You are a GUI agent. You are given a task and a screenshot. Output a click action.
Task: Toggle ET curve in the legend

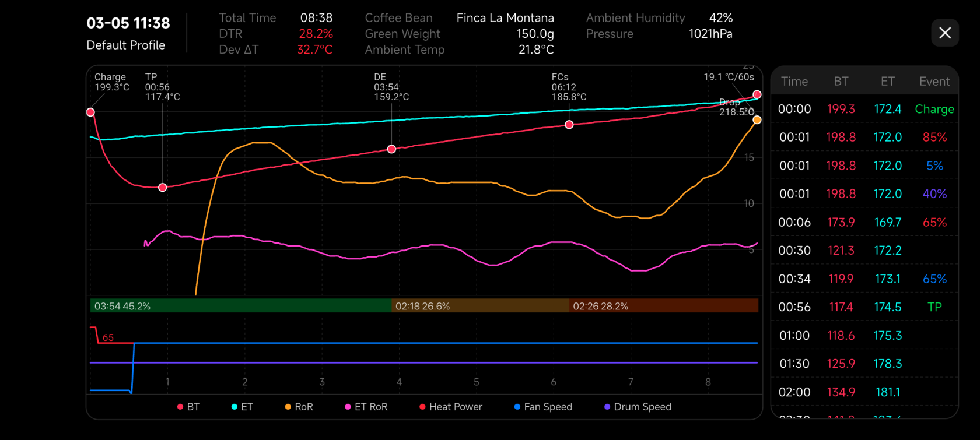[x=242, y=407]
